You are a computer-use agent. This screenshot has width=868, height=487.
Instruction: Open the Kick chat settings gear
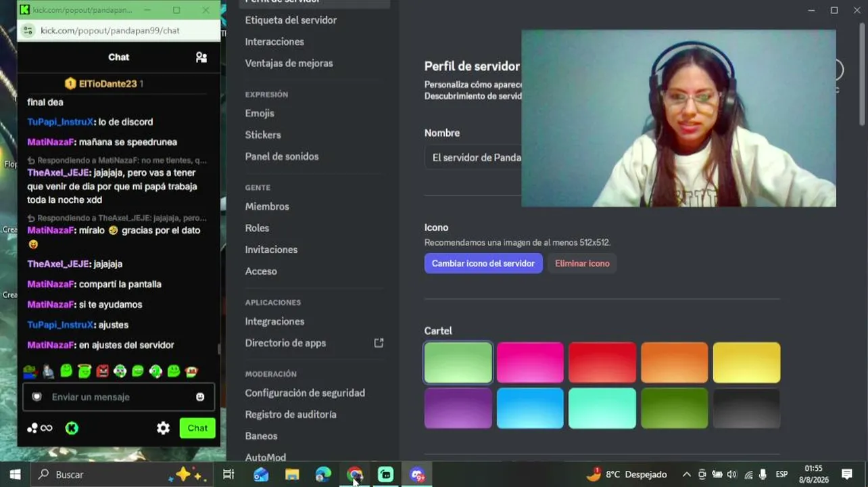click(x=163, y=428)
